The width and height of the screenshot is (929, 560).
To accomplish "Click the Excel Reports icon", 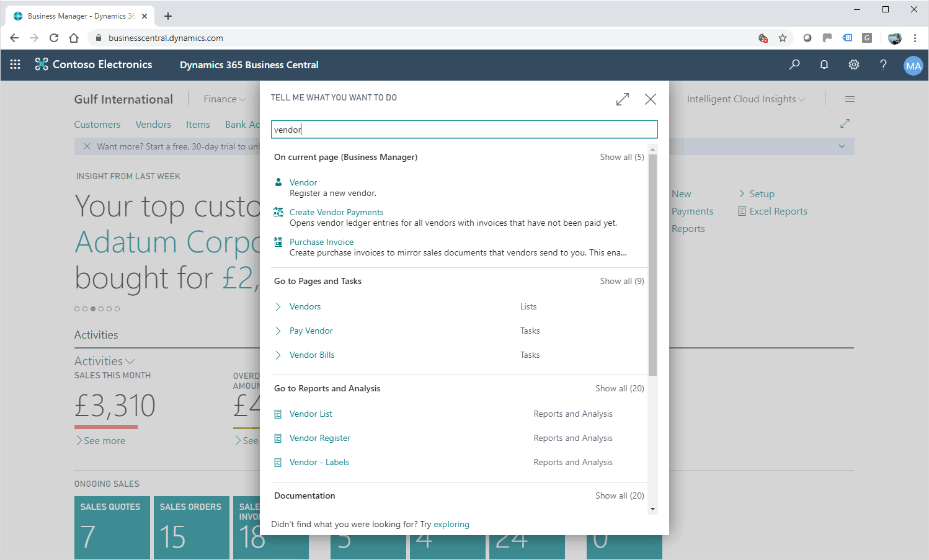I will click(742, 211).
